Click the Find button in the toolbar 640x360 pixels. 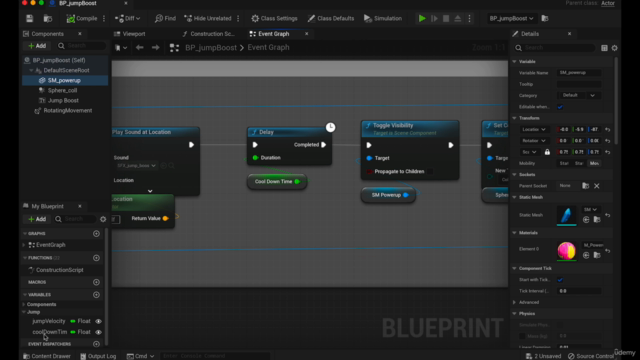point(165,18)
